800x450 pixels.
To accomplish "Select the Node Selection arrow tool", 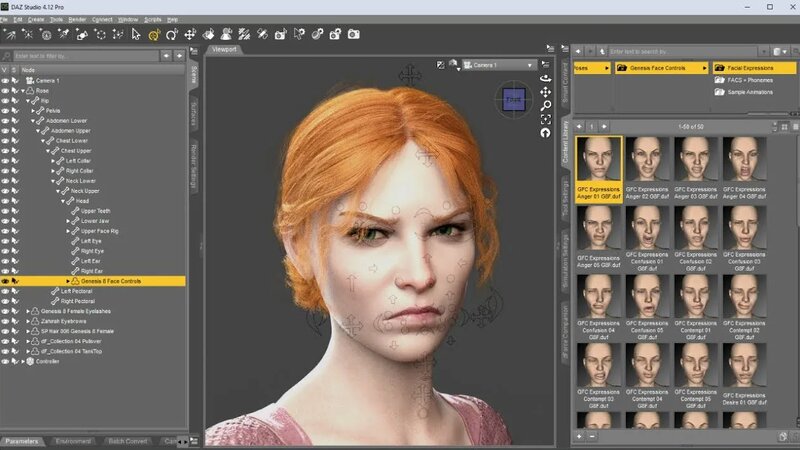I will point(136,34).
